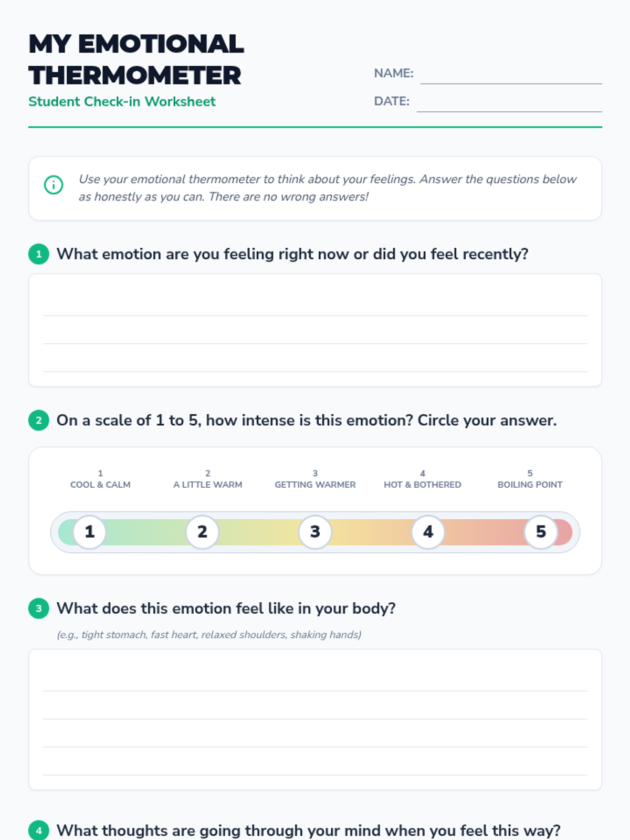This screenshot has width=630, height=840.
Task: Choose circle 4 on the thermometer scale
Action: pyautogui.click(x=428, y=532)
